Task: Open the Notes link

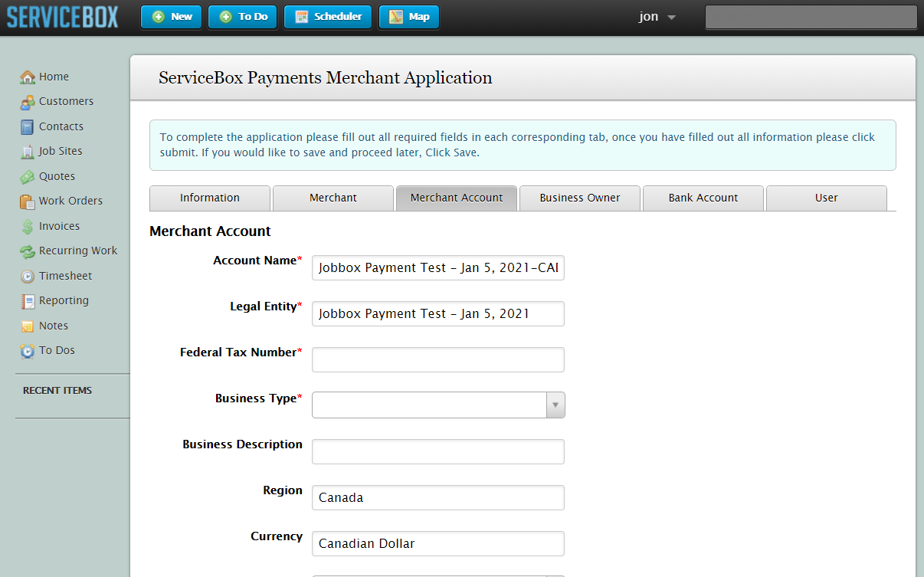Action: pyautogui.click(x=54, y=326)
